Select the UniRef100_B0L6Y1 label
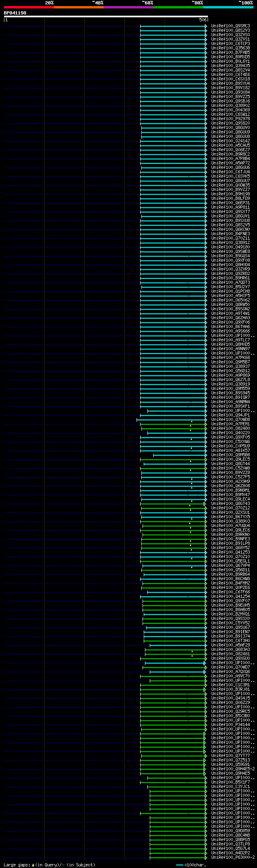The width and height of the screenshot is (257, 868). coord(230,61)
